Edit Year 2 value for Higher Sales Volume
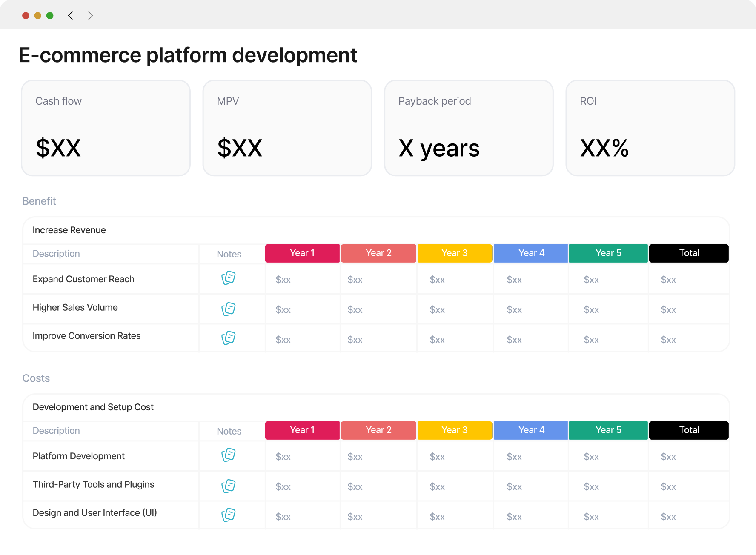756x555 pixels. pyautogui.click(x=355, y=310)
